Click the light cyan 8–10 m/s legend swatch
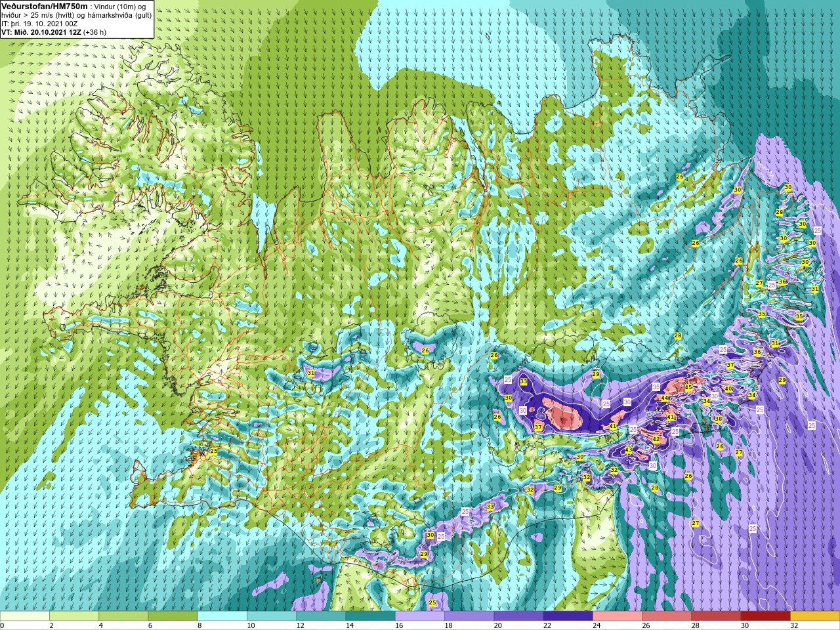The width and height of the screenshot is (840, 630). (222, 616)
